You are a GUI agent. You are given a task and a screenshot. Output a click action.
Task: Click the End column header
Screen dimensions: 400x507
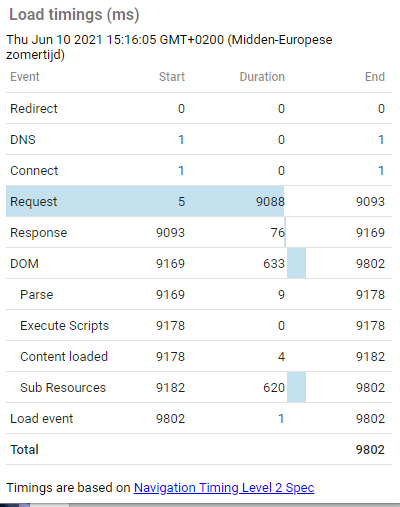tap(375, 77)
